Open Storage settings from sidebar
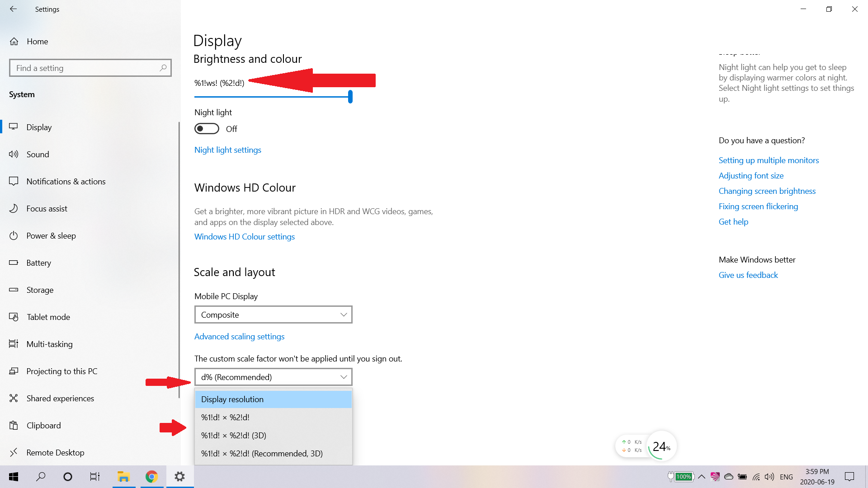This screenshot has height=488, width=868. click(40, 290)
